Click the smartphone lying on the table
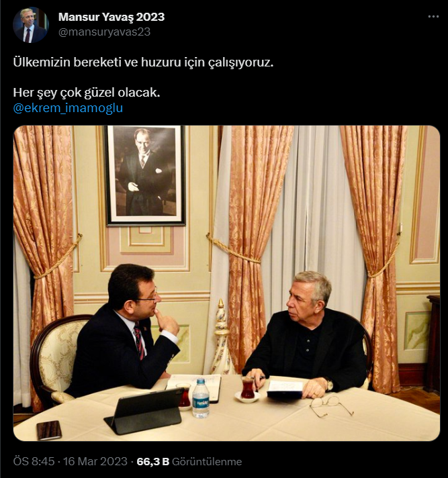 point(49,430)
